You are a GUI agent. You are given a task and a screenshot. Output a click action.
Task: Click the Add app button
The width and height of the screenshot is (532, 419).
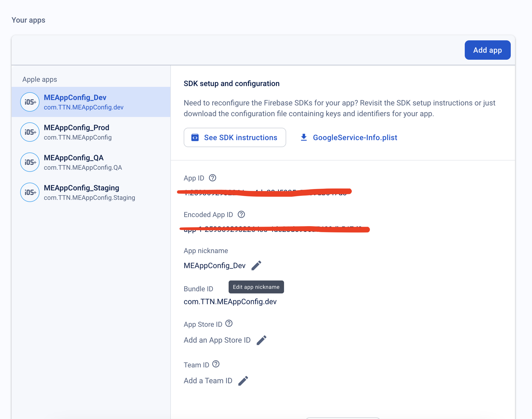[x=487, y=50]
